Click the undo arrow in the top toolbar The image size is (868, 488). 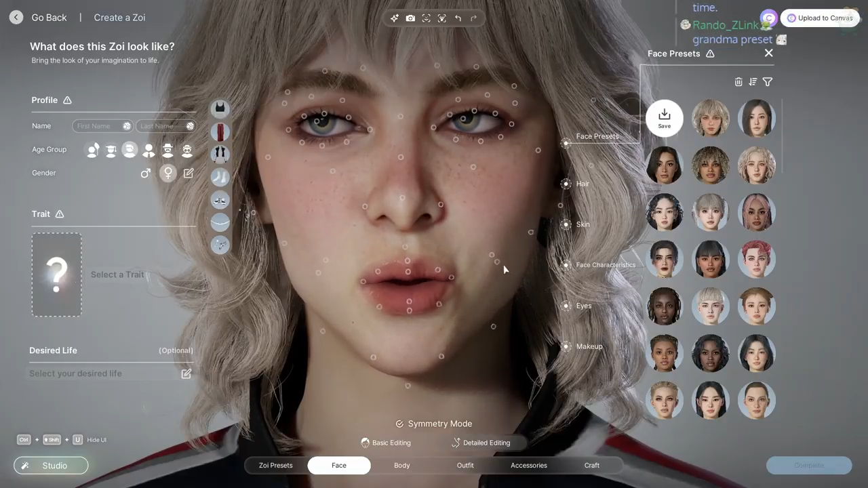pos(458,18)
